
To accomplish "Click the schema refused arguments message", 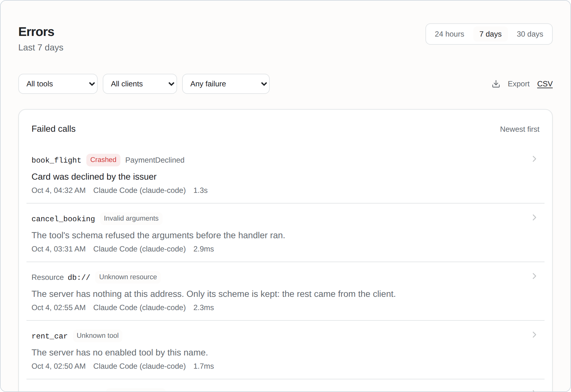I will click(158, 235).
